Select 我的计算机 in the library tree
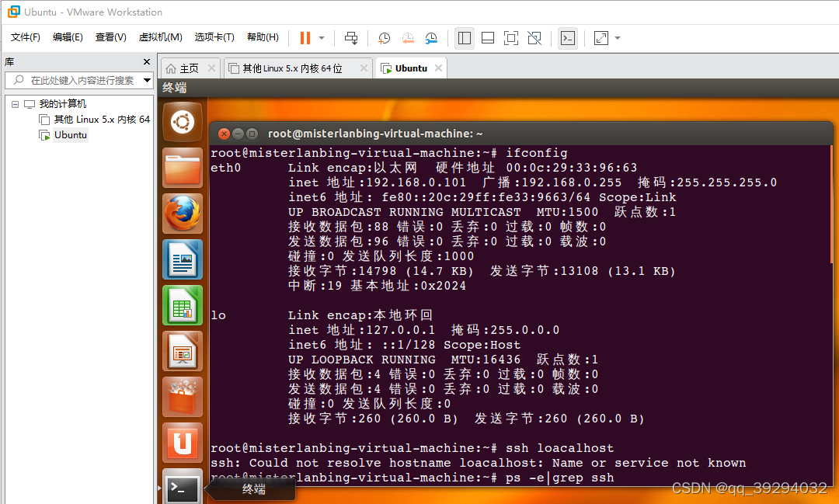This screenshot has width=839, height=504. [x=63, y=104]
